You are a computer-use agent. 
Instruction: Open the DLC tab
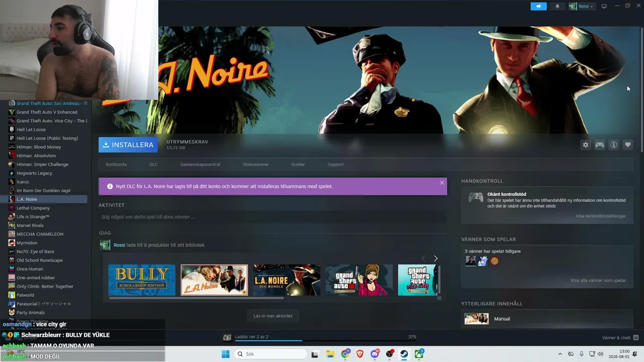(153, 164)
